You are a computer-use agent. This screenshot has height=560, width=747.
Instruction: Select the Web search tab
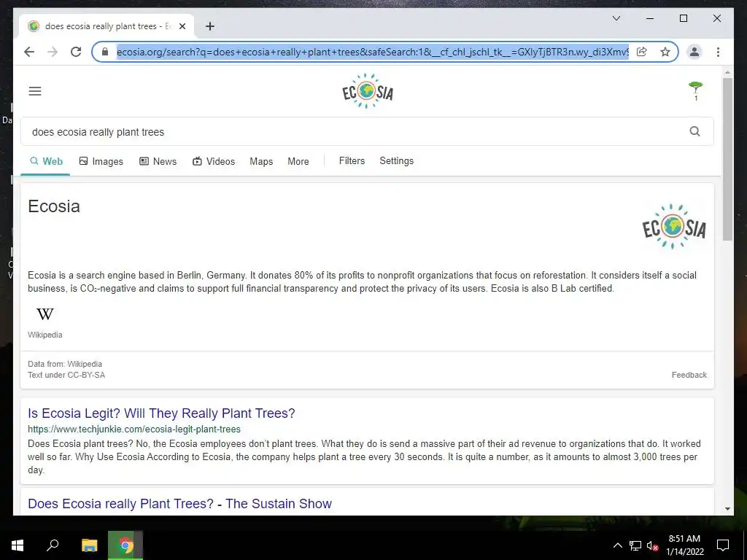[x=46, y=161]
